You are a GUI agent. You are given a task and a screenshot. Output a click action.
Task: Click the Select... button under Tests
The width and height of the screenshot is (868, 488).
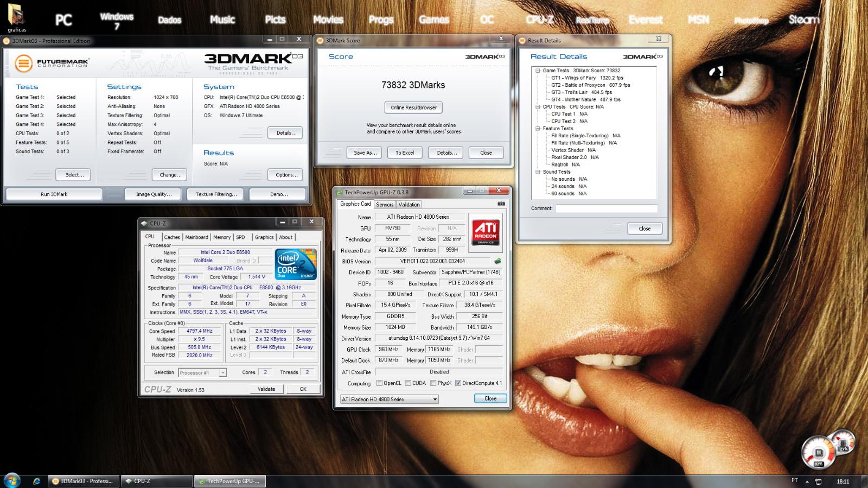(74, 175)
